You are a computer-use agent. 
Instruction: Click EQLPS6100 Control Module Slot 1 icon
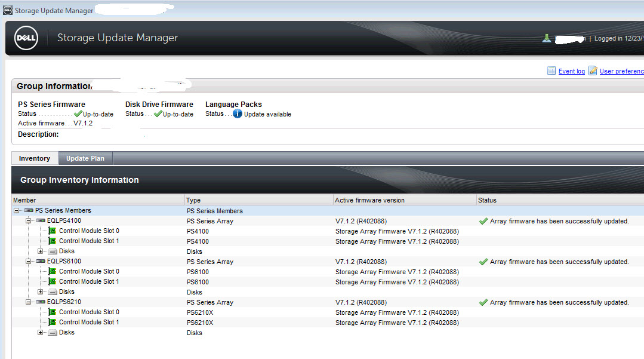(53, 282)
